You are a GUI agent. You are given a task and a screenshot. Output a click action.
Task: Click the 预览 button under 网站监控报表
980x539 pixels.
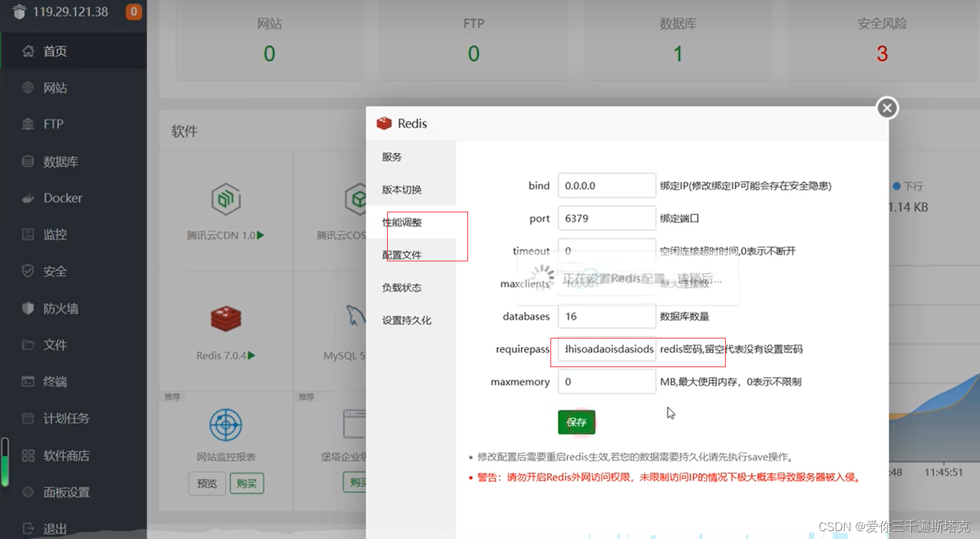(x=207, y=483)
